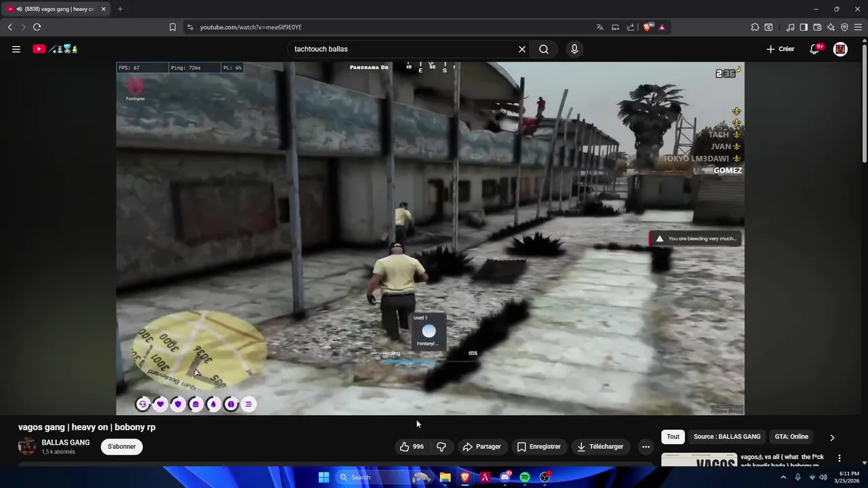The height and width of the screenshot is (488, 868).
Task: Open Discord from the taskbar
Action: click(x=505, y=477)
